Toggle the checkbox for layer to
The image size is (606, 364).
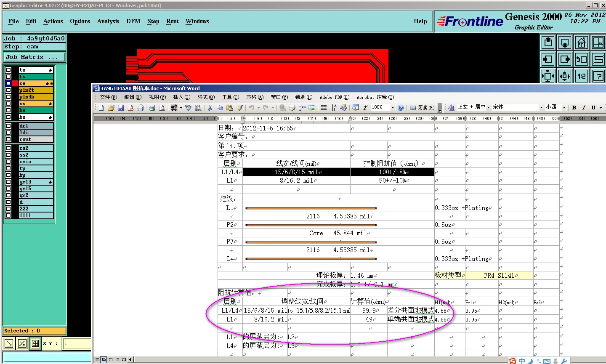[8, 70]
